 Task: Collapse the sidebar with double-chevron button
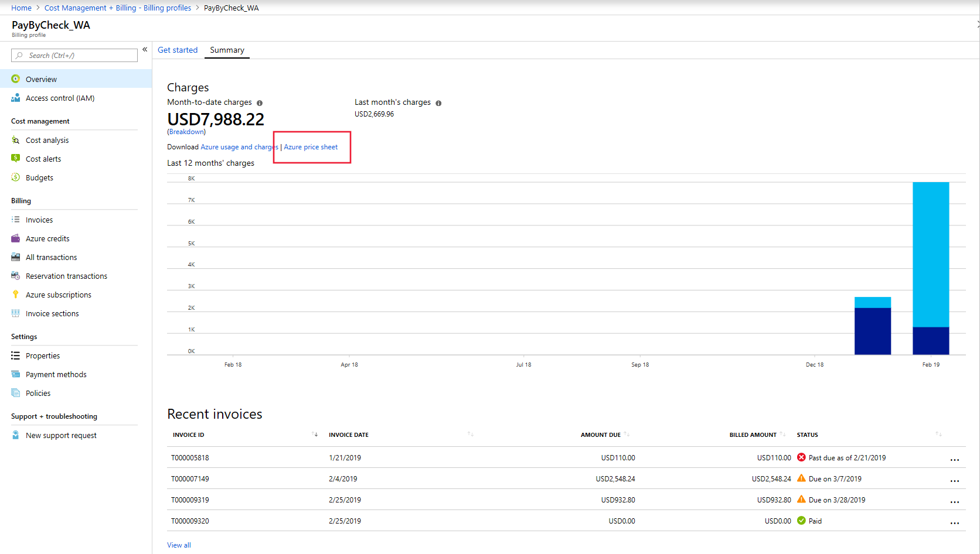pyautogui.click(x=145, y=50)
